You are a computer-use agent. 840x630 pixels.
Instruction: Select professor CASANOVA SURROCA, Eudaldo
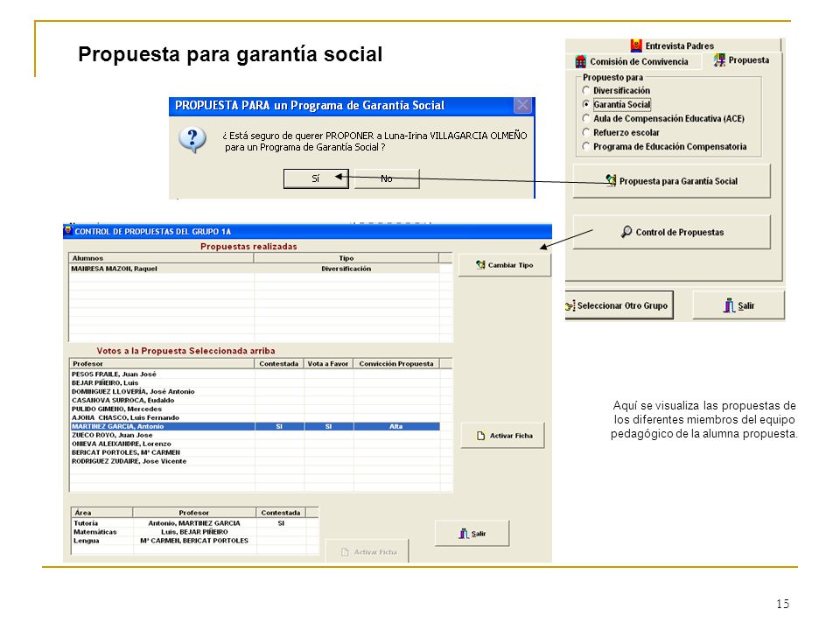point(255,400)
